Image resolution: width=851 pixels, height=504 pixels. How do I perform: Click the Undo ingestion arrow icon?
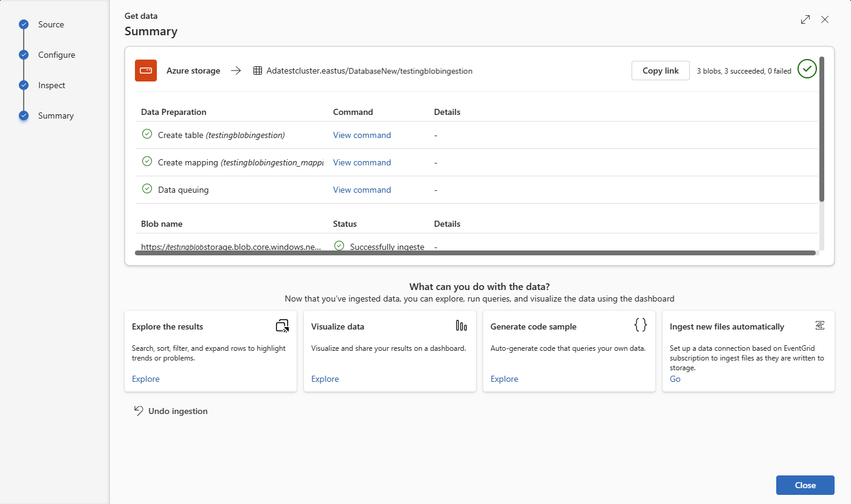tap(139, 411)
